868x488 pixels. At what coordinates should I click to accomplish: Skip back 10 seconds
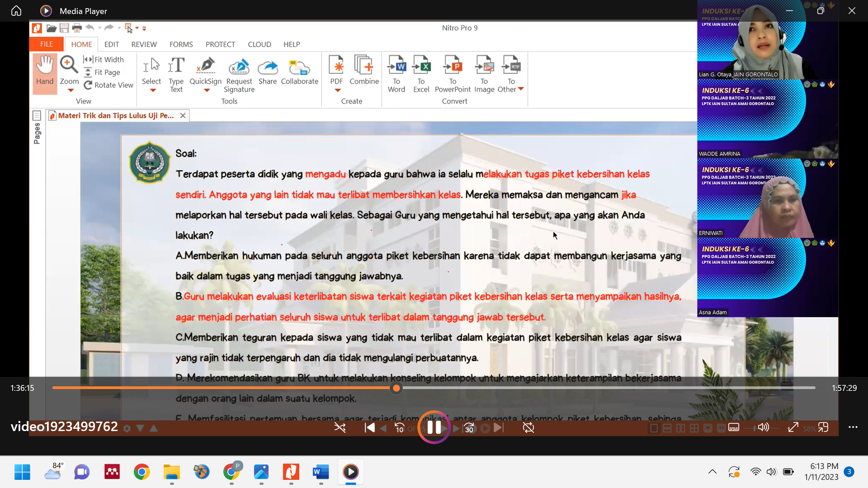click(x=399, y=427)
